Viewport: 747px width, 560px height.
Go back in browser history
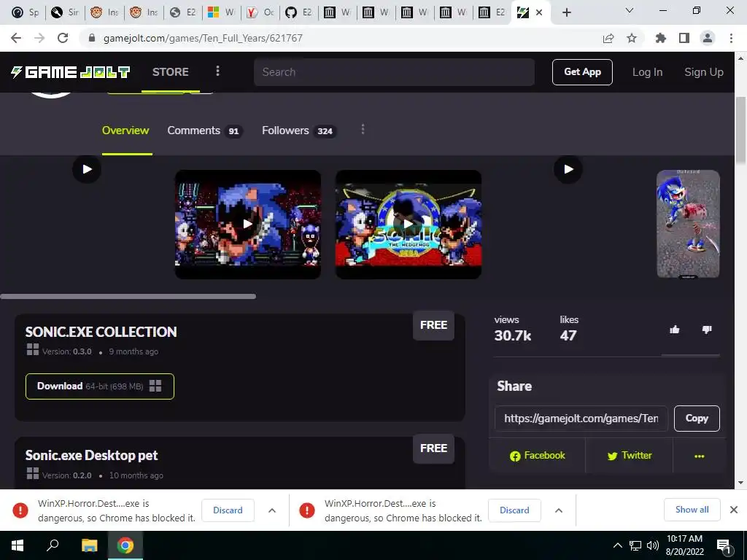(x=16, y=38)
